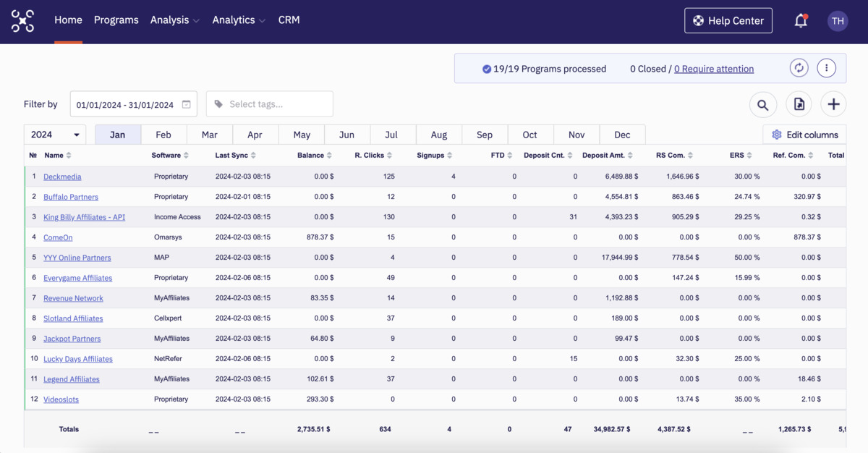Click the app logo icon
This screenshot has width=868, height=453.
[x=22, y=21]
